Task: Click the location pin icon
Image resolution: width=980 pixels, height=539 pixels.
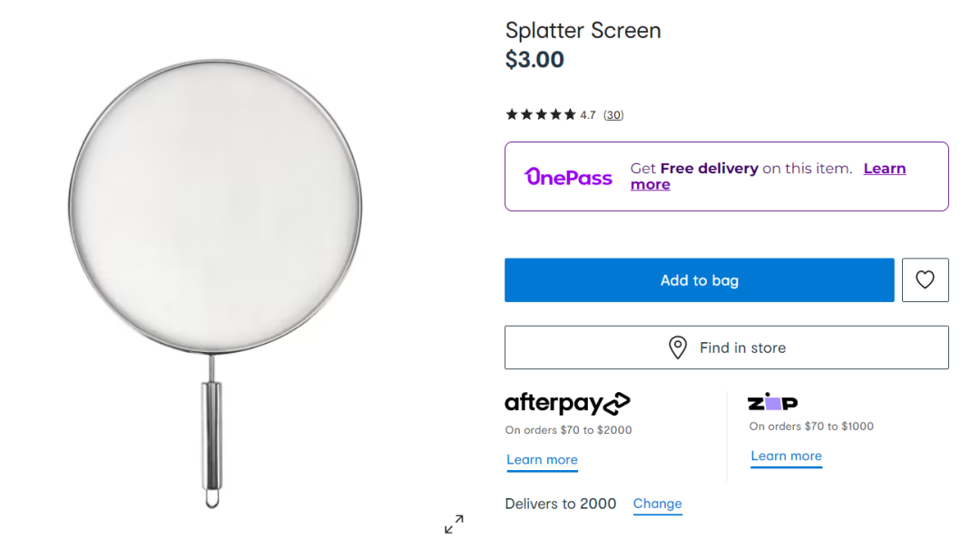Action: pyautogui.click(x=678, y=348)
